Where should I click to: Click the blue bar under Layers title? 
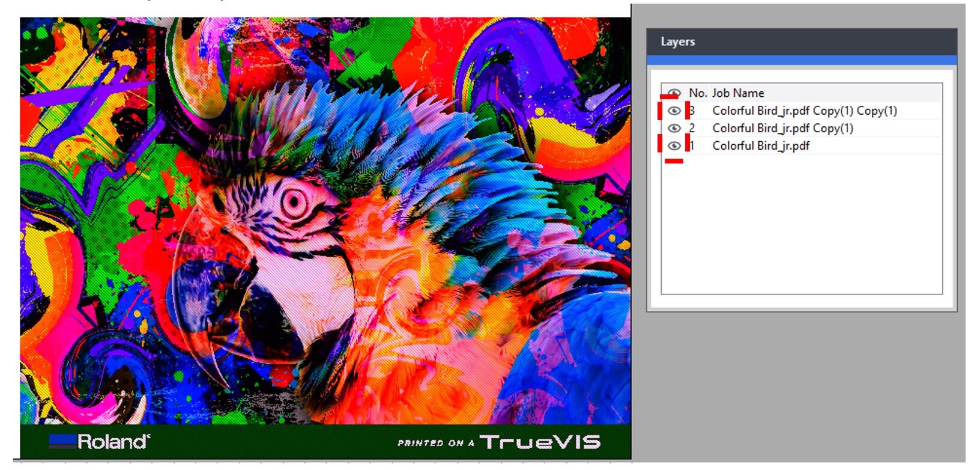[x=802, y=60]
